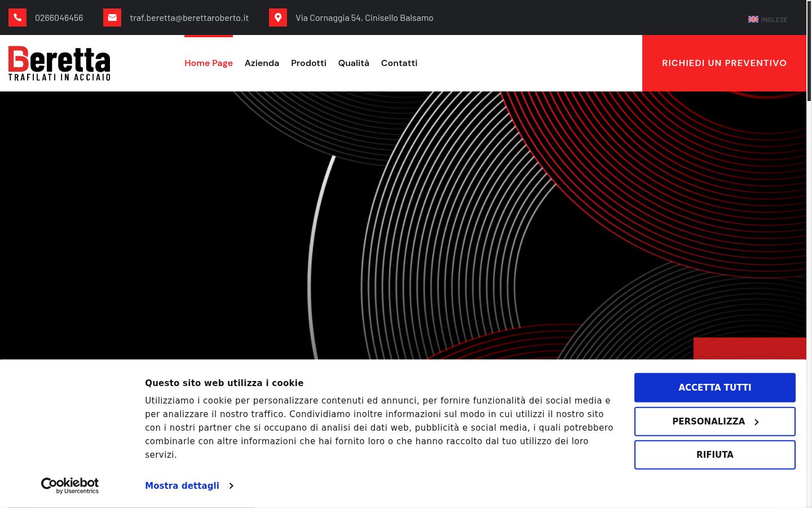Click the UK flag language icon
This screenshot has height=508, width=812.
[x=753, y=19]
